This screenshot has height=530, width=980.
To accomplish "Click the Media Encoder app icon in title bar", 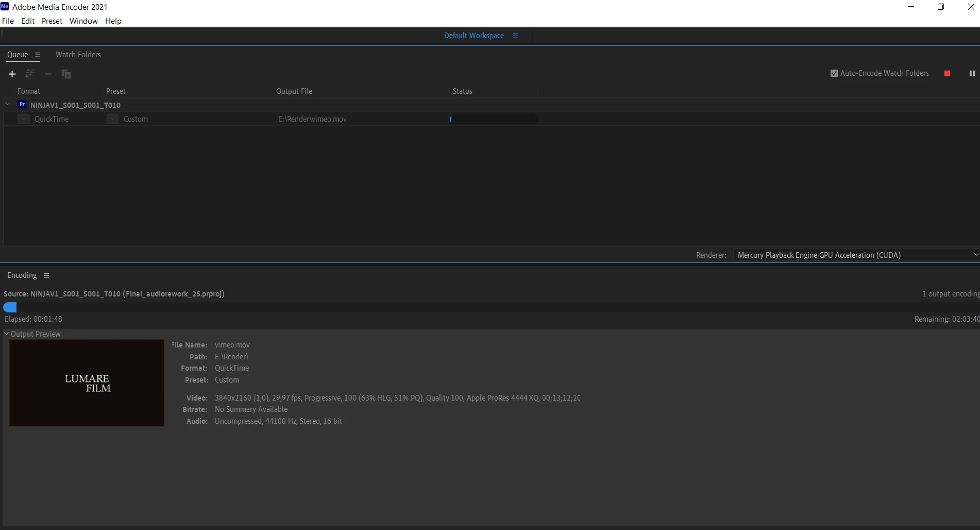I will pyautogui.click(x=5, y=7).
